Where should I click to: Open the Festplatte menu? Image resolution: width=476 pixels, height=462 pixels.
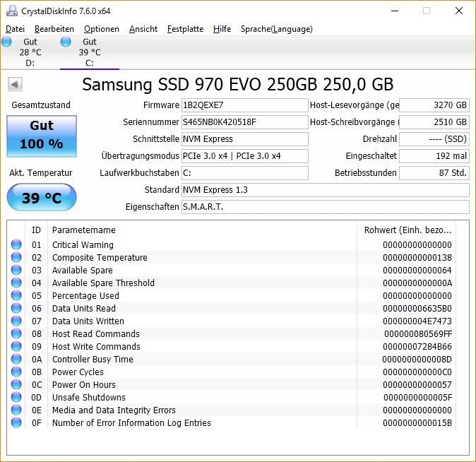click(x=185, y=29)
